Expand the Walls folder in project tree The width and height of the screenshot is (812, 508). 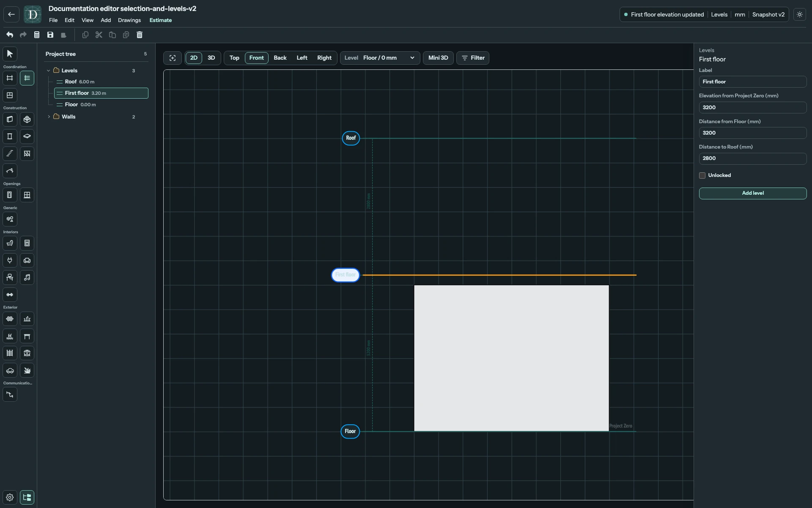(49, 117)
